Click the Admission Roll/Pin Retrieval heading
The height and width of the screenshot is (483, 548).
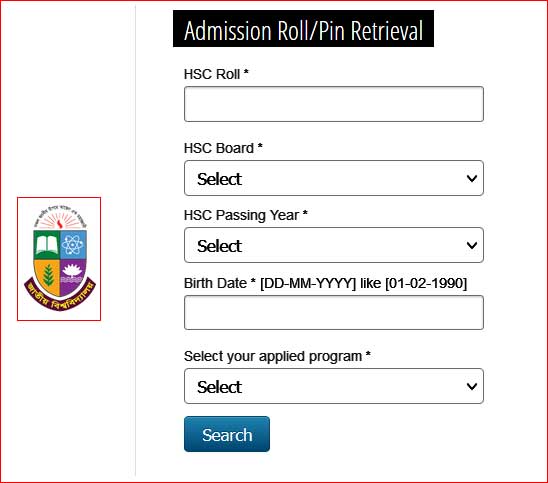click(x=303, y=29)
